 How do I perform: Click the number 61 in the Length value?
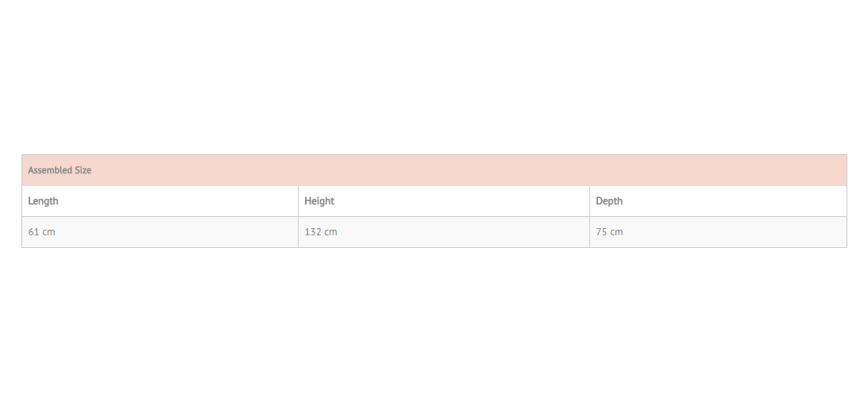(x=34, y=232)
